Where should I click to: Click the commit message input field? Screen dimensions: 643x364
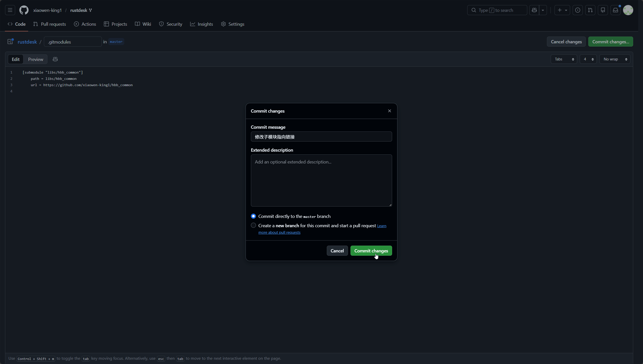[321, 137]
